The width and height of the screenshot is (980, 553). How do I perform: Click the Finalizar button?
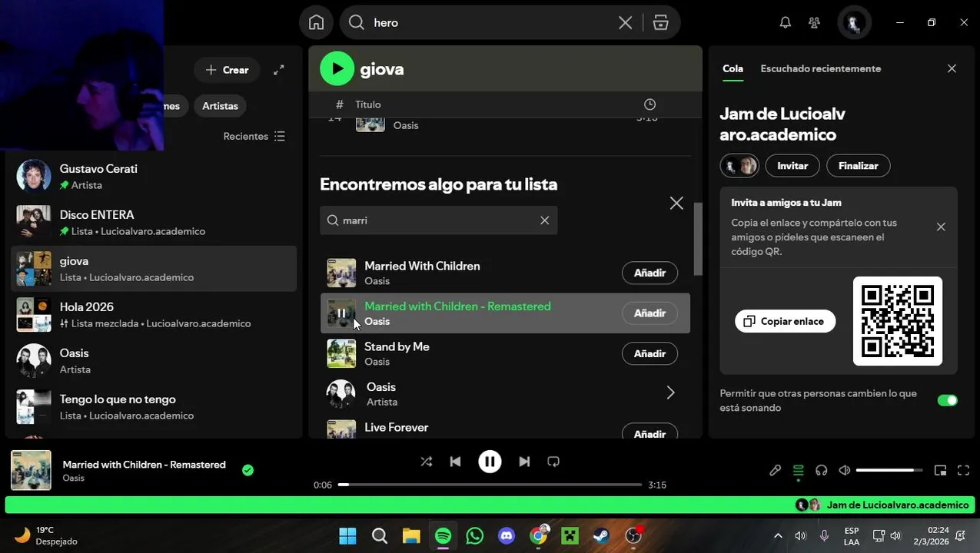[858, 166]
